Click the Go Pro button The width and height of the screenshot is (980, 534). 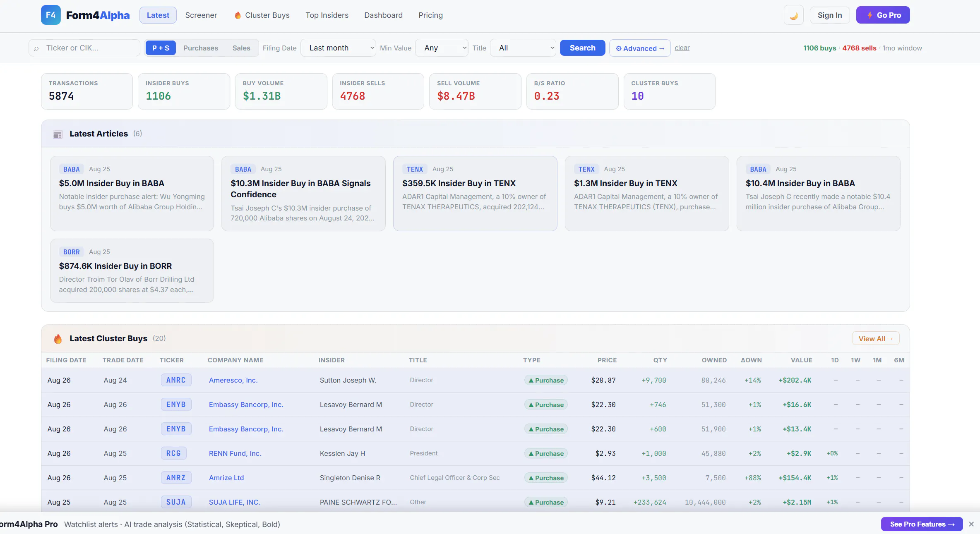click(883, 15)
